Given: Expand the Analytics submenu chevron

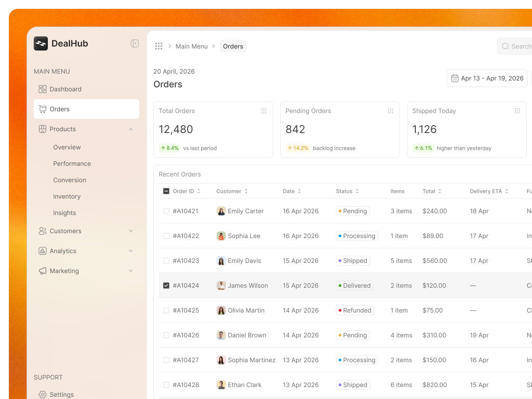Looking at the screenshot, I should [131, 251].
